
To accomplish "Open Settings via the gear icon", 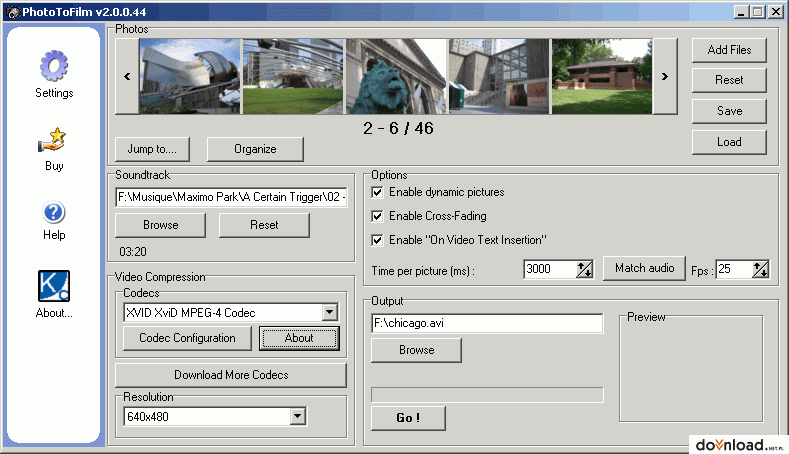I will pos(54,66).
